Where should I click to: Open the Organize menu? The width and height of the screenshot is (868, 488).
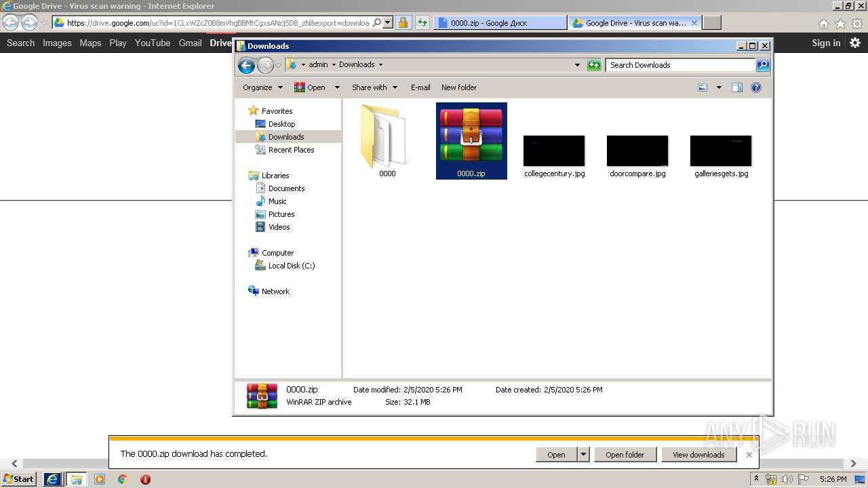(x=262, y=87)
